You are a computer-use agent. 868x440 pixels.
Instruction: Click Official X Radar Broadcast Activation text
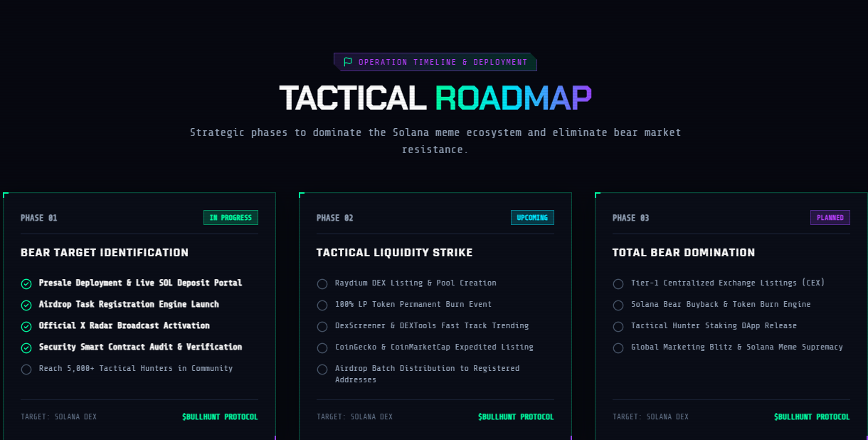coord(125,326)
